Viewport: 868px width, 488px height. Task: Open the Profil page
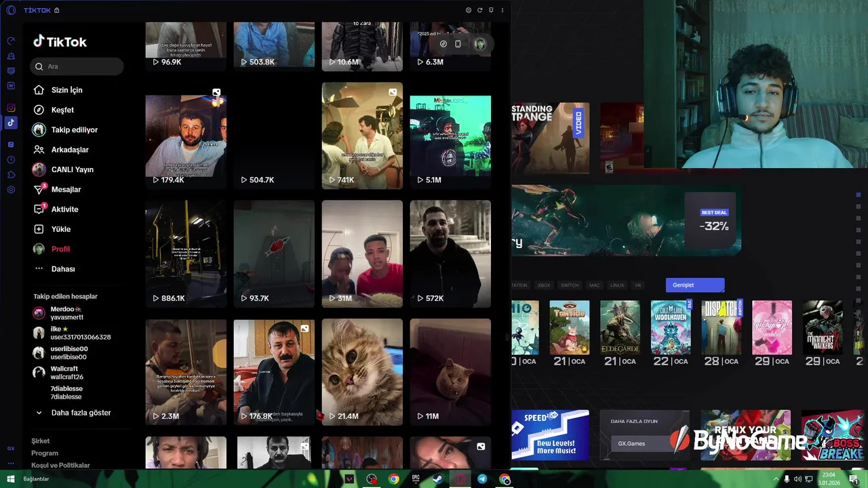pos(52,249)
